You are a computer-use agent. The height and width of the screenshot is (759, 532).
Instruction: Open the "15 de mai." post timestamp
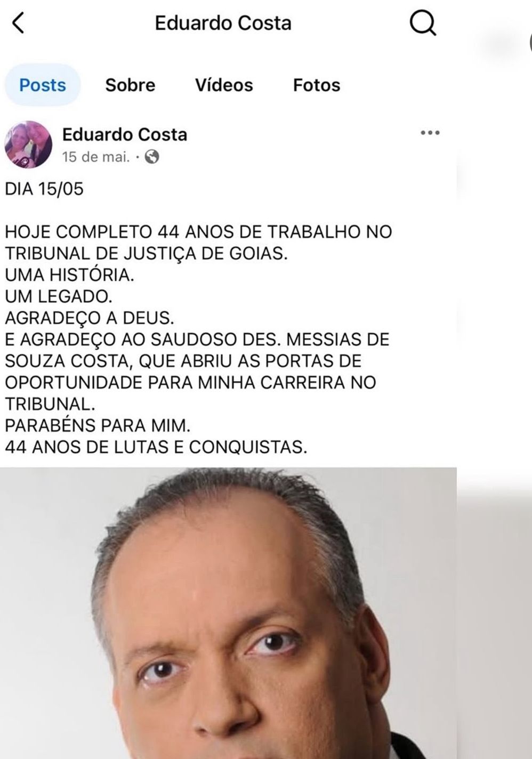coord(96,157)
